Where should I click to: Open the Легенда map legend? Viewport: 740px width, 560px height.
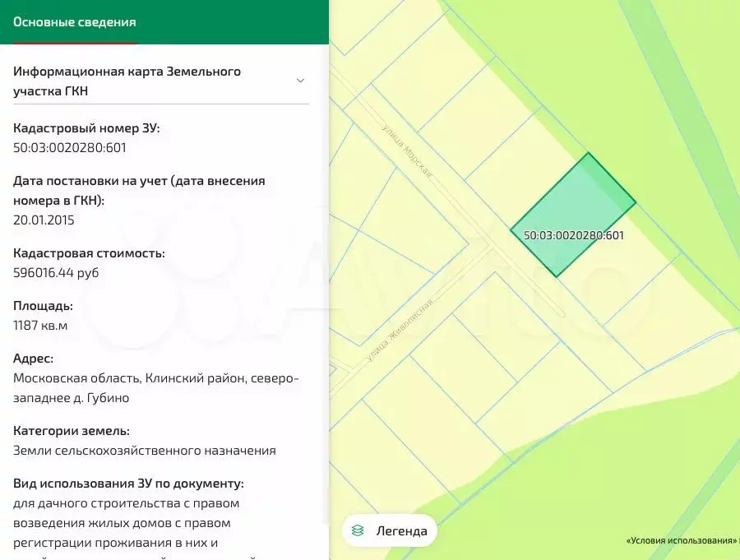[400, 530]
